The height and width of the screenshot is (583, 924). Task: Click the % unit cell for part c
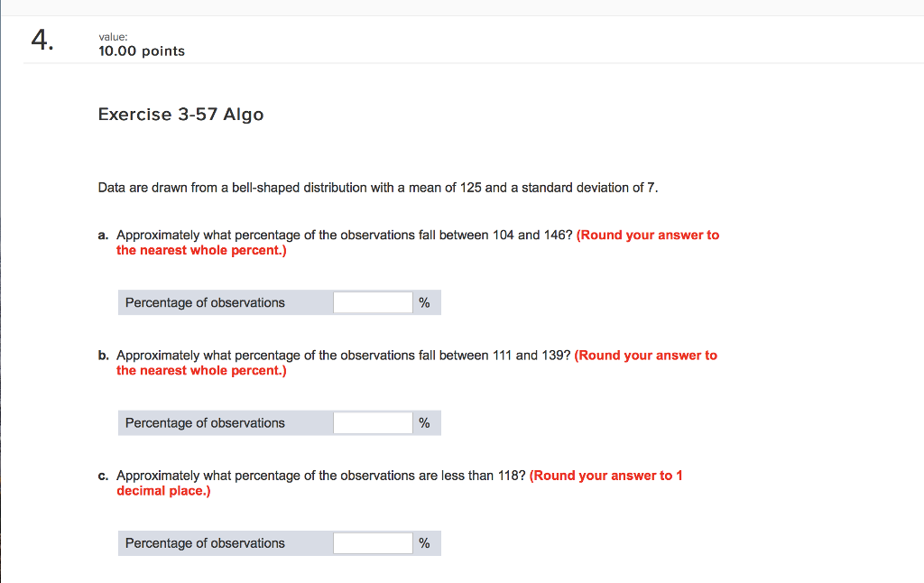pyautogui.click(x=425, y=542)
